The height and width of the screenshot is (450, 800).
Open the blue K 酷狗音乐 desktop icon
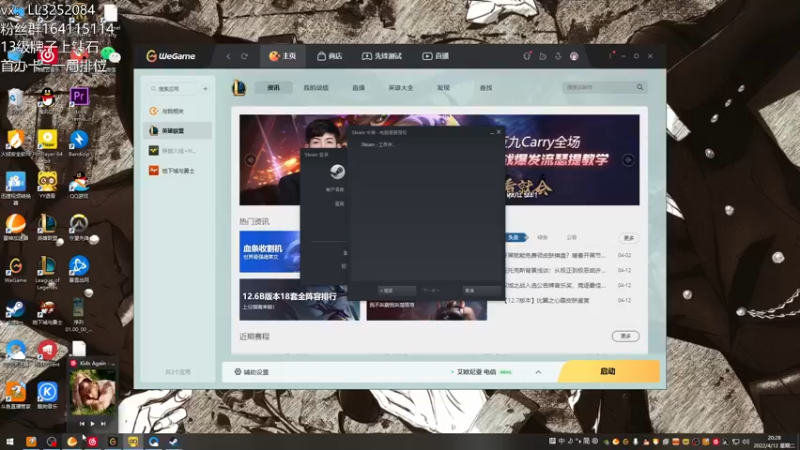pos(47,394)
